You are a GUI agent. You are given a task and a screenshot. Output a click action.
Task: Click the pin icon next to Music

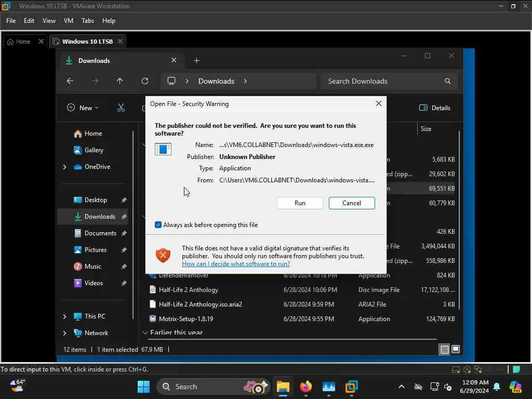pos(124,267)
